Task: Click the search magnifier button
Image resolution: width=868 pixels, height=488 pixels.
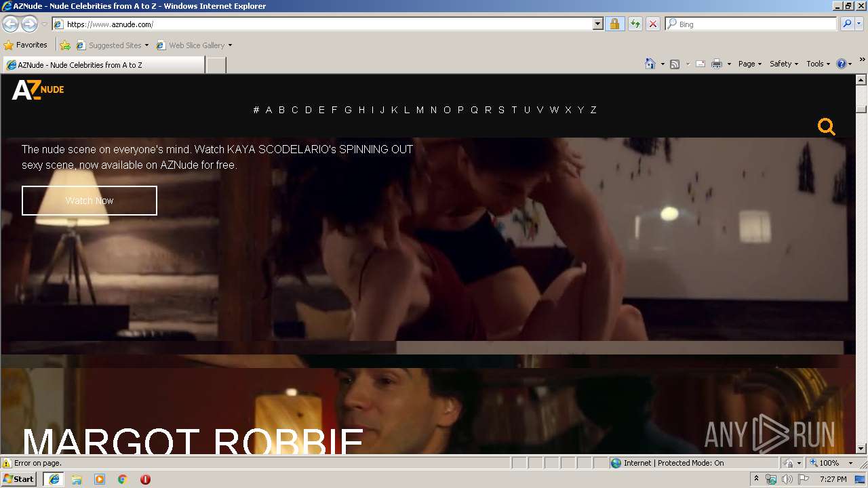Action: pos(846,24)
